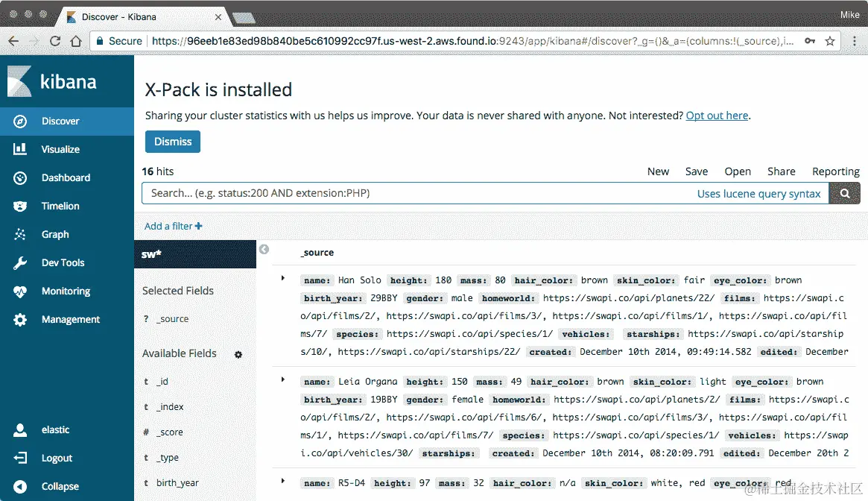Viewport: 868px width, 501px height.
Task: Dismiss the X-Pack notice
Action: point(173,142)
